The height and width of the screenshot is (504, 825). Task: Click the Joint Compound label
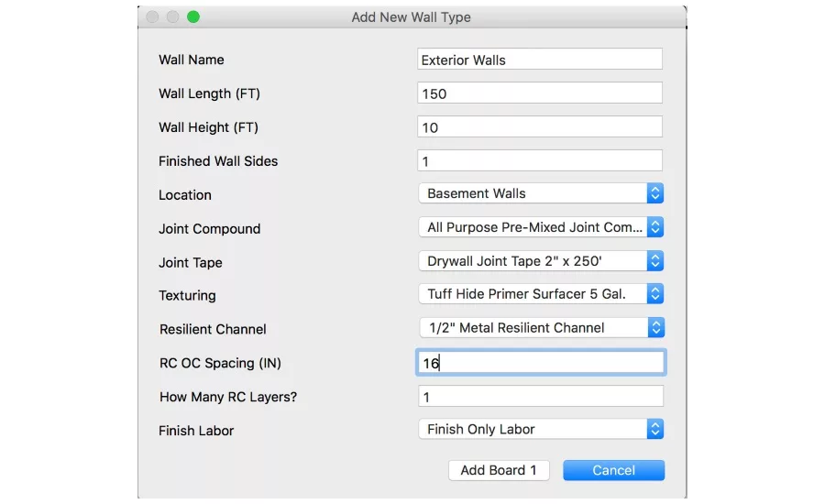click(209, 229)
